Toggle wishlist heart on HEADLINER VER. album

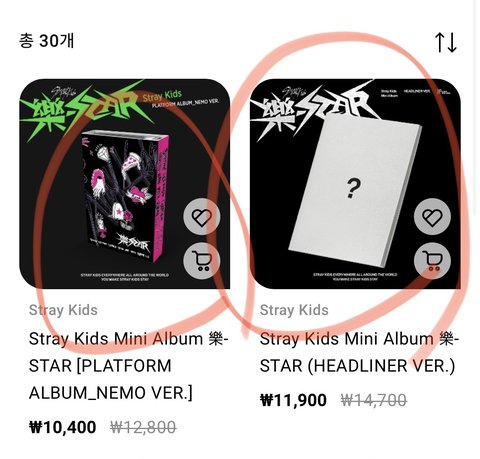(432, 217)
